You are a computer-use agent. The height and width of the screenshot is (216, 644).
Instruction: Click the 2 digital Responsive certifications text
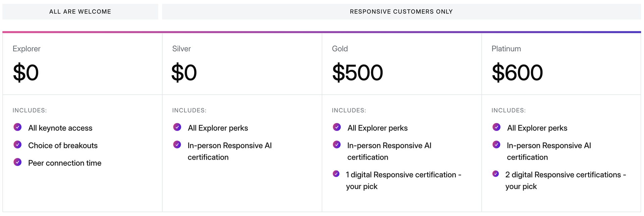pos(566,180)
